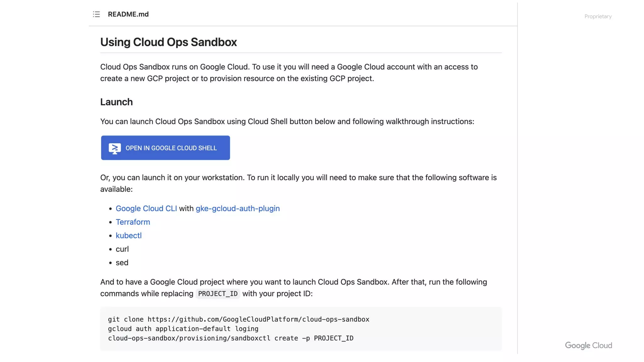Click the git clone command line
The height and width of the screenshot is (362, 644).
[x=238, y=320]
